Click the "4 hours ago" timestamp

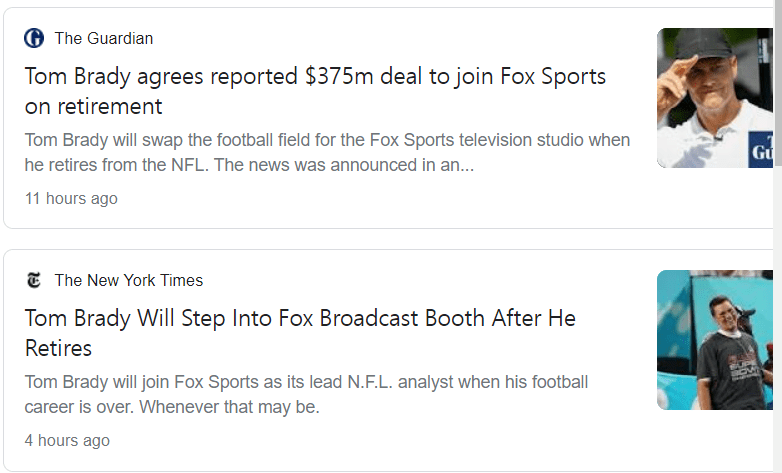click(x=67, y=441)
